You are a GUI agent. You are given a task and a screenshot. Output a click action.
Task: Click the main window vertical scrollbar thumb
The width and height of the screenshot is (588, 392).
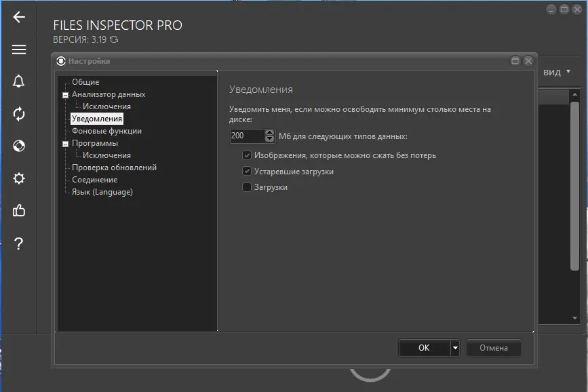coord(574,186)
